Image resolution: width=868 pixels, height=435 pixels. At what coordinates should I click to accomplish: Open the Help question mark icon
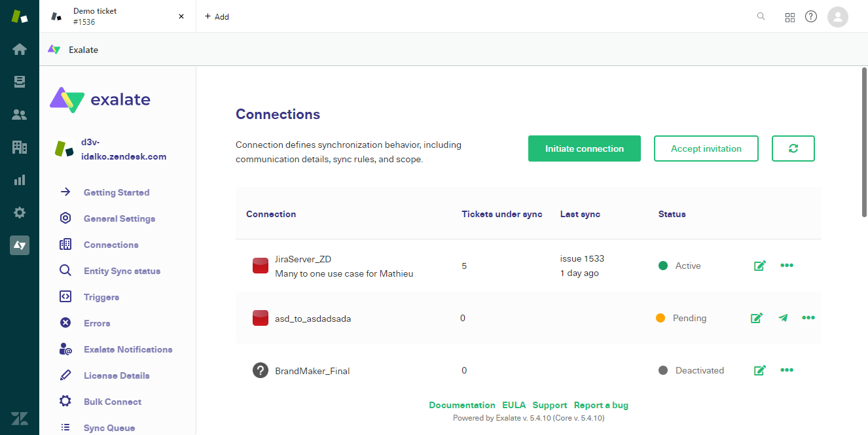click(x=811, y=16)
